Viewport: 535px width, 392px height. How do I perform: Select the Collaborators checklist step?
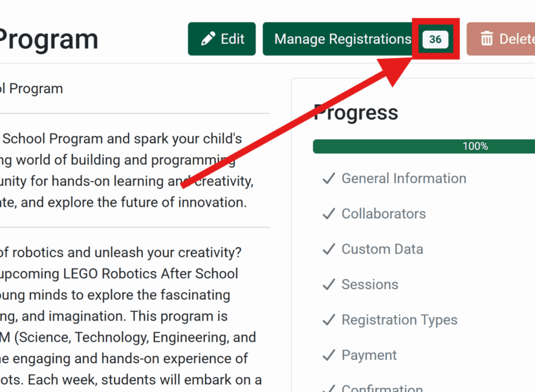pyautogui.click(x=383, y=214)
